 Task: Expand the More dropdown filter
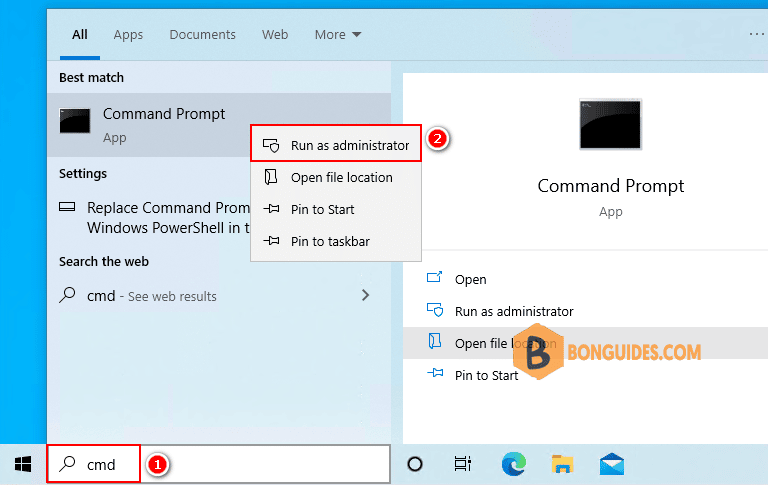click(x=338, y=34)
